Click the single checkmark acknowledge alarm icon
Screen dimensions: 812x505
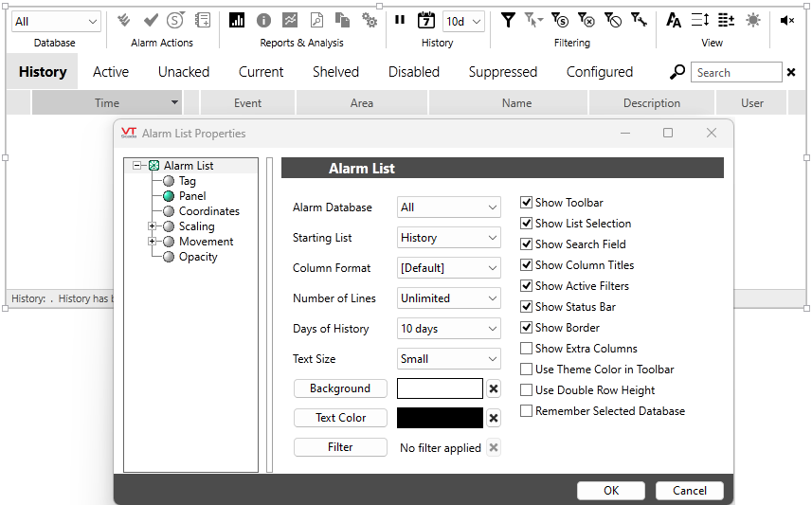[x=150, y=20]
